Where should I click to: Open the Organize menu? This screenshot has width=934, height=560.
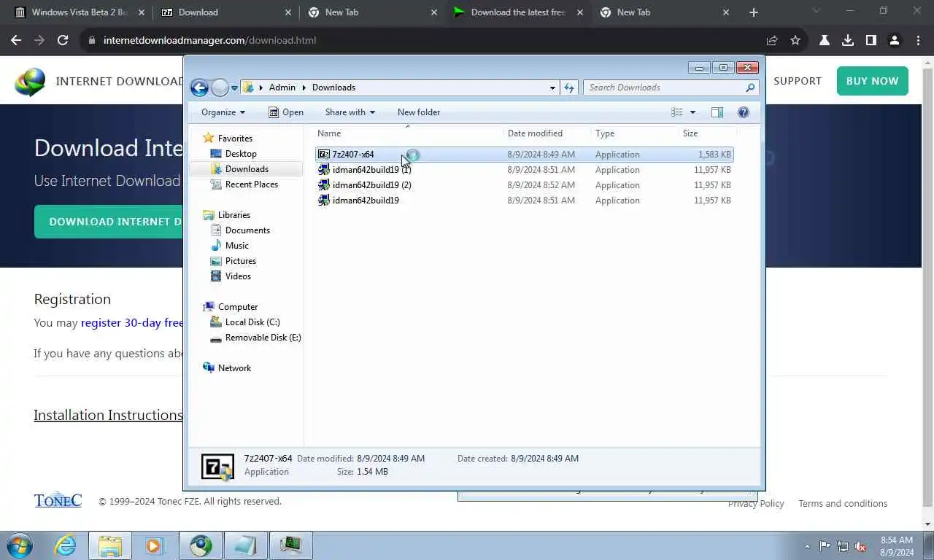pos(223,112)
